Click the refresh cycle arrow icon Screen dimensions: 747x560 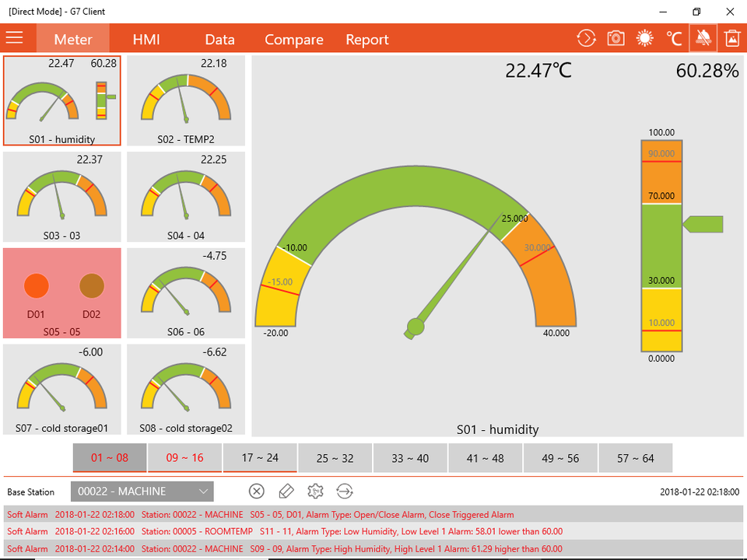coord(586,38)
